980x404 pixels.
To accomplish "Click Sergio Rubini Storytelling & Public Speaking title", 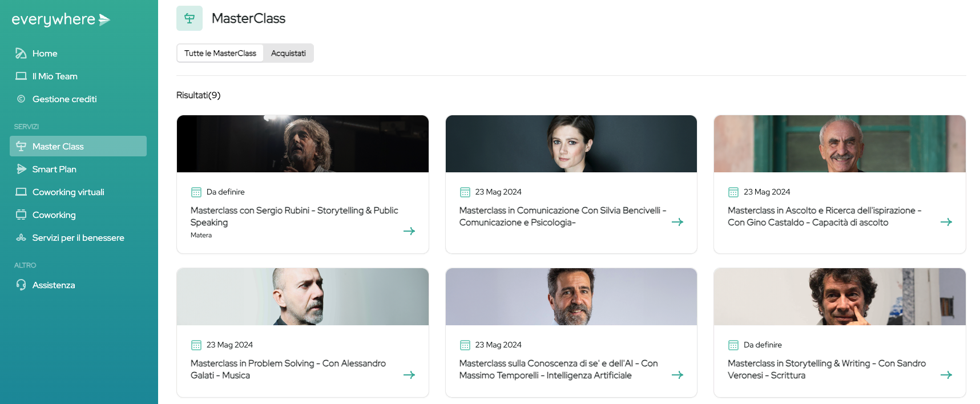I will (x=295, y=216).
